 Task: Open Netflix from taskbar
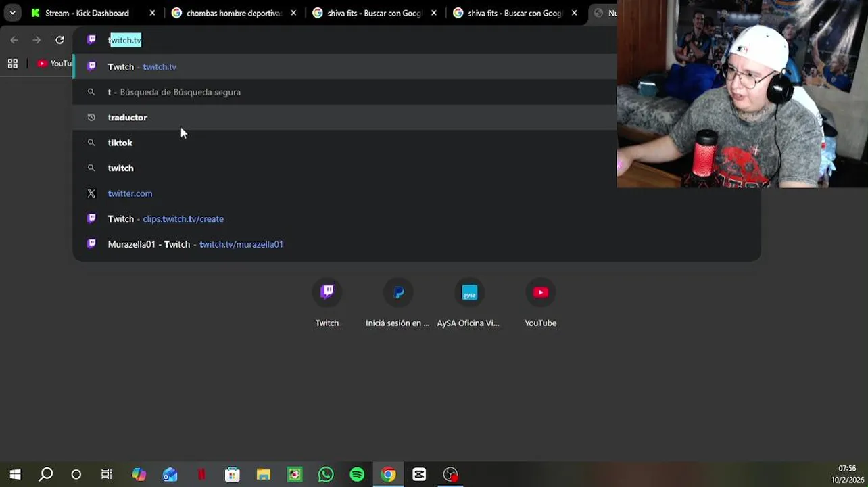coord(201,474)
